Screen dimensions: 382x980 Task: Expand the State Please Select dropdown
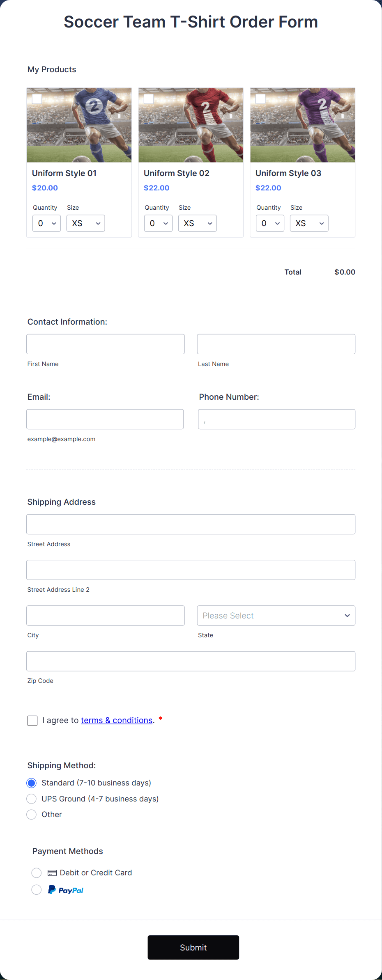276,616
